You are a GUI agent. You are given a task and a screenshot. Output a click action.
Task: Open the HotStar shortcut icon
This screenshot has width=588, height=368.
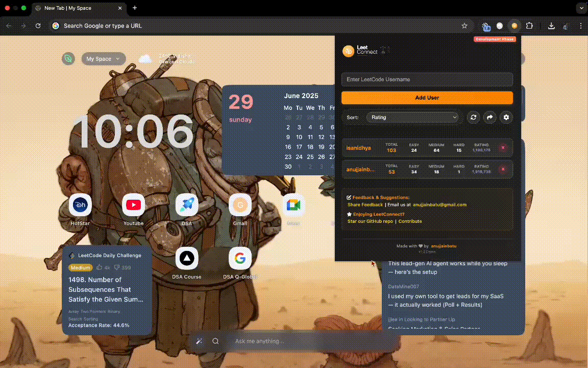[80, 205]
